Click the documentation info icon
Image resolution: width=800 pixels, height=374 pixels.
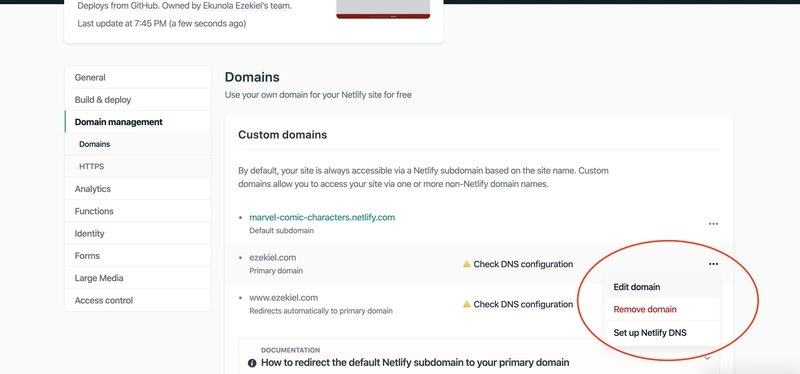click(252, 363)
